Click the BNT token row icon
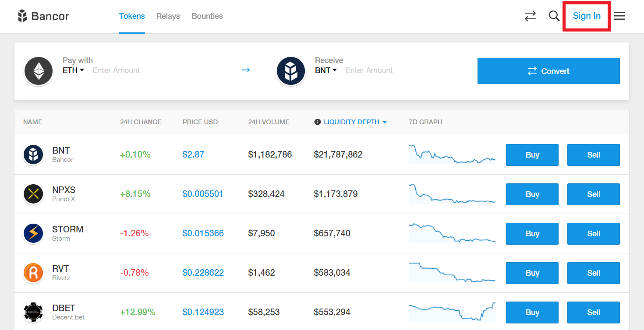 coord(33,154)
